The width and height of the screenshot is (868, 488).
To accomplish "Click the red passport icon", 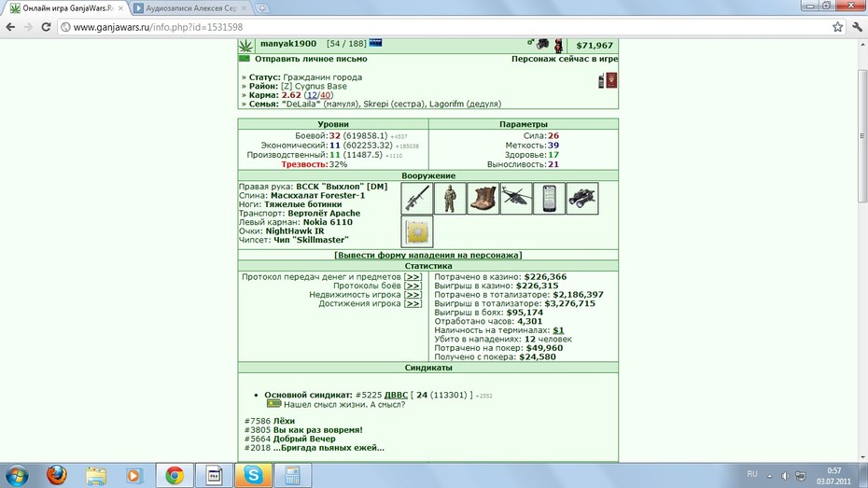I will tap(611, 80).
